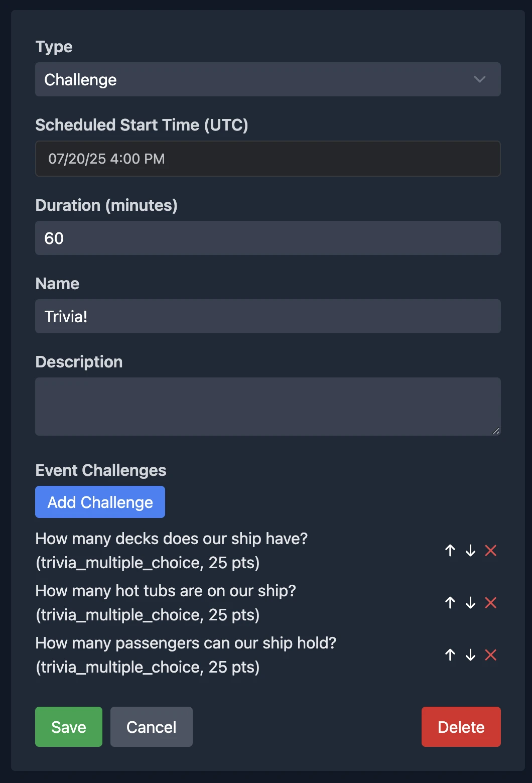Click the Add Challenge button
The image size is (532, 783).
pos(100,502)
